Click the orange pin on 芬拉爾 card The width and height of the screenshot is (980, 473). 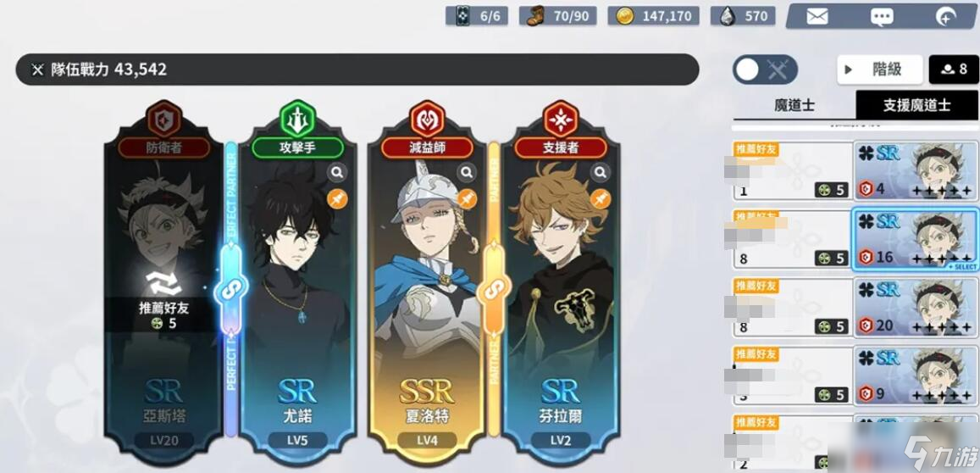(600, 199)
